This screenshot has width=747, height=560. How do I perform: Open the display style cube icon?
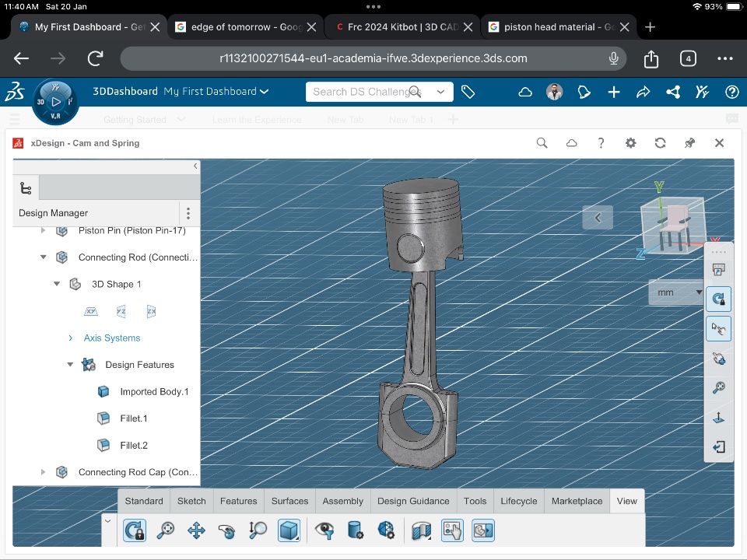pyautogui.click(x=289, y=531)
